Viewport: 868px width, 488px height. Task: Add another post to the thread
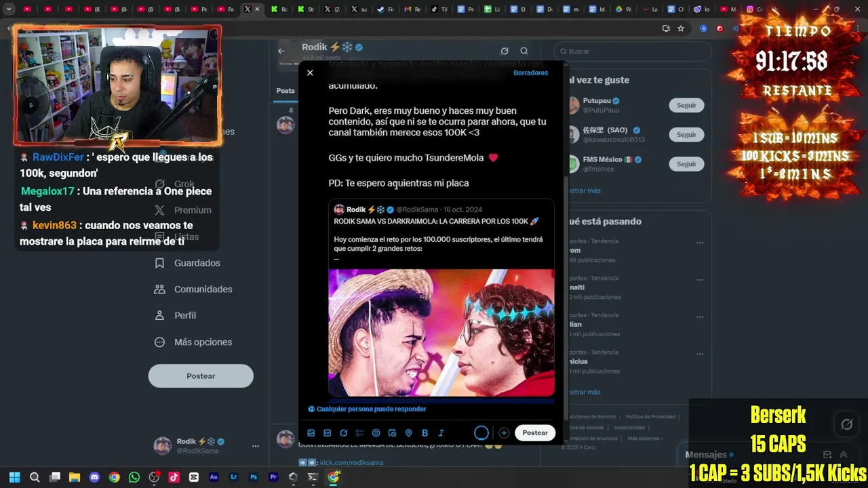point(504,433)
